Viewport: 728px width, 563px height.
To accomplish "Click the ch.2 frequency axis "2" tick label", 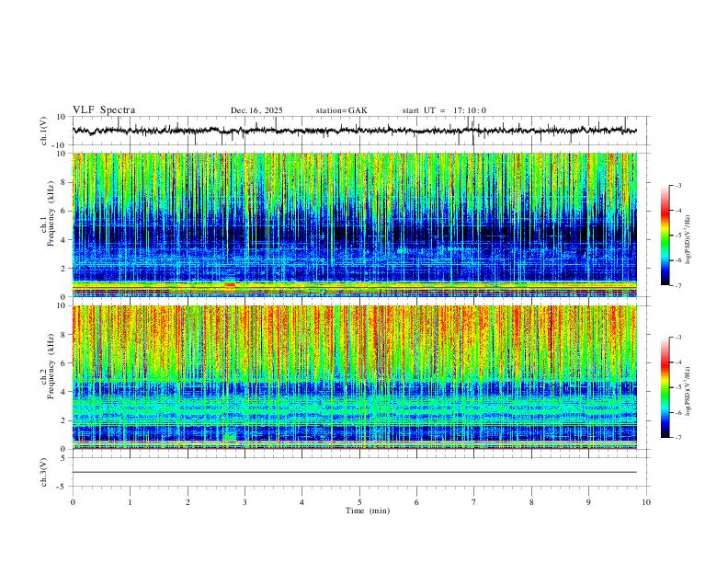I will point(64,420).
